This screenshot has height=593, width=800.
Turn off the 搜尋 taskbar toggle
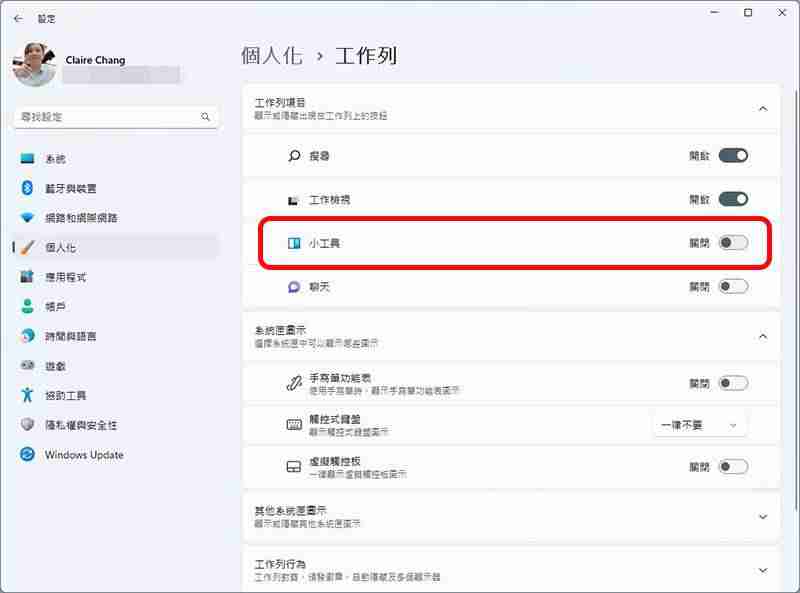pyautogui.click(x=731, y=155)
